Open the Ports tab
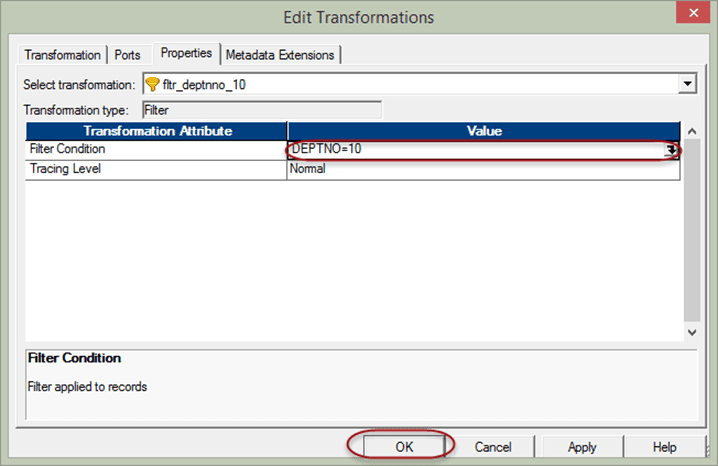 (x=128, y=55)
